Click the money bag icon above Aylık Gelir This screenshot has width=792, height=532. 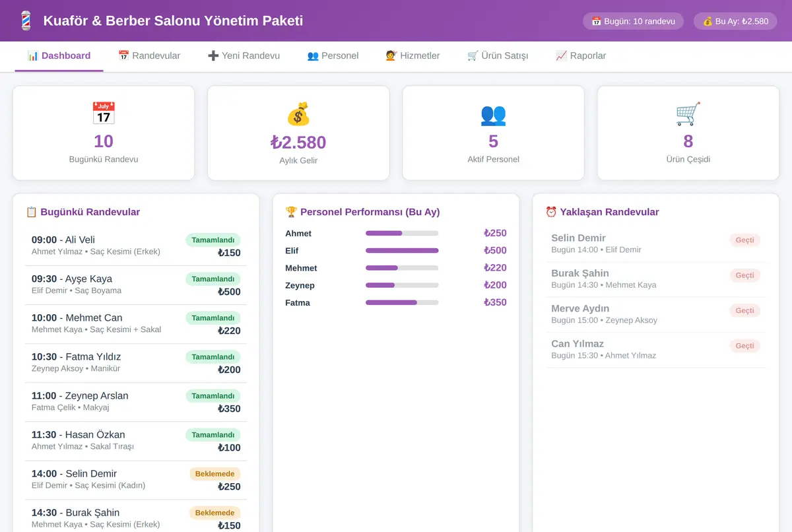click(x=298, y=114)
